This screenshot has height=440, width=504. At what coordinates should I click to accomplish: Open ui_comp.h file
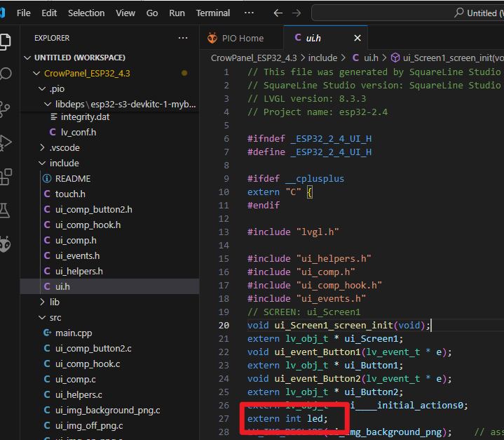pyautogui.click(x=109, y=241)
